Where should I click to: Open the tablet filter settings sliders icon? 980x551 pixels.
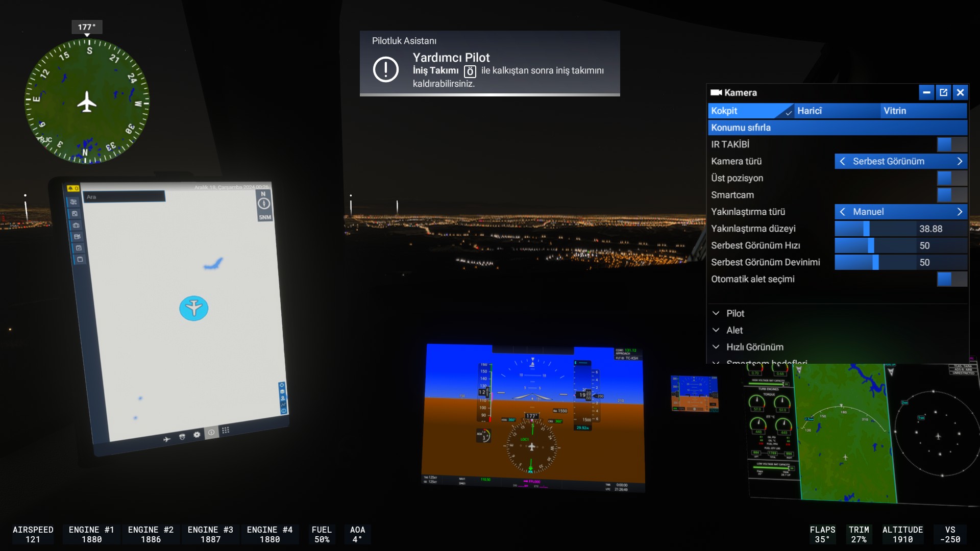point(73,202)
